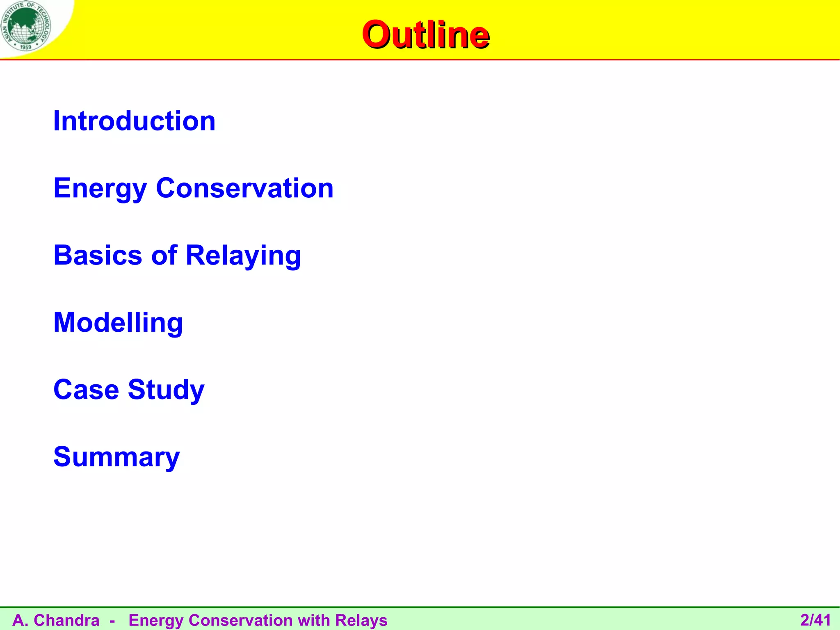Choose the Modelling outline entry

[x=118, y=322]
